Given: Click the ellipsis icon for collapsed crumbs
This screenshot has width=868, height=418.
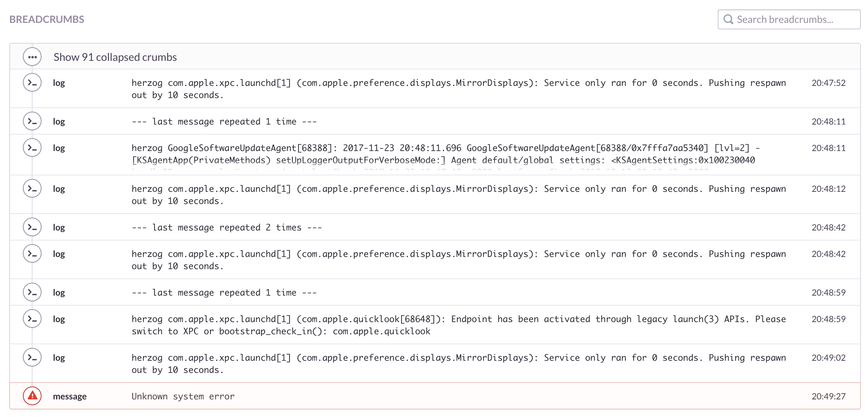Looking at the screenshot, I should click(x=32, y=57).
